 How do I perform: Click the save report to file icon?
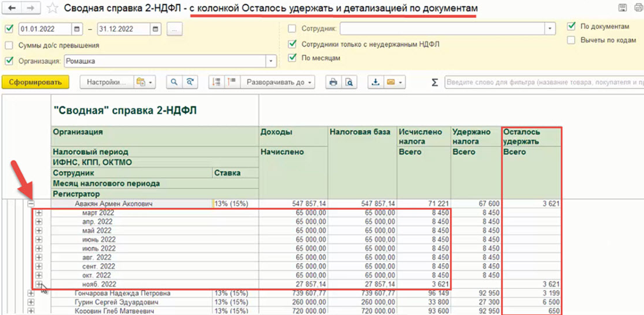pos(375,83)
